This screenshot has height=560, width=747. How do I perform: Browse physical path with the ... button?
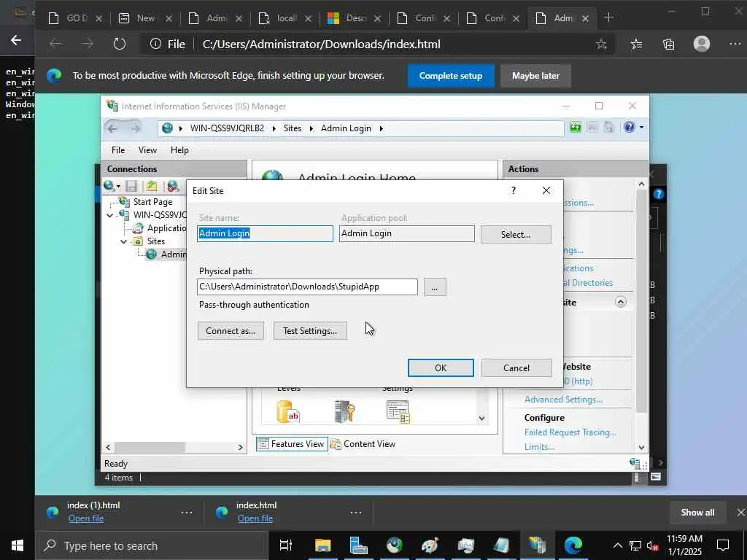[x=435, y=287]
